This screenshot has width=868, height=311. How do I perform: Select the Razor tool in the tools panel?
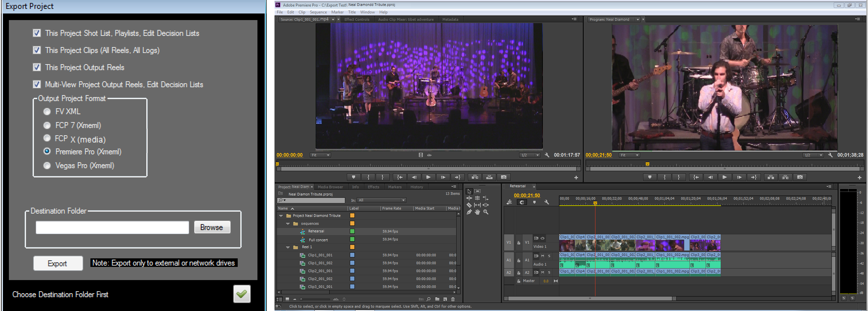click(469, 205)
